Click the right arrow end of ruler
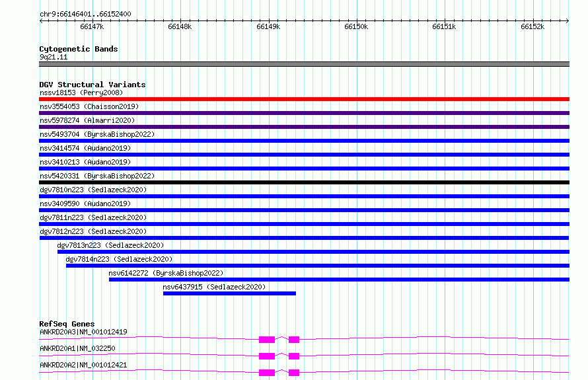The width and height of the screenshot is (588, 380). coord(568,21)
